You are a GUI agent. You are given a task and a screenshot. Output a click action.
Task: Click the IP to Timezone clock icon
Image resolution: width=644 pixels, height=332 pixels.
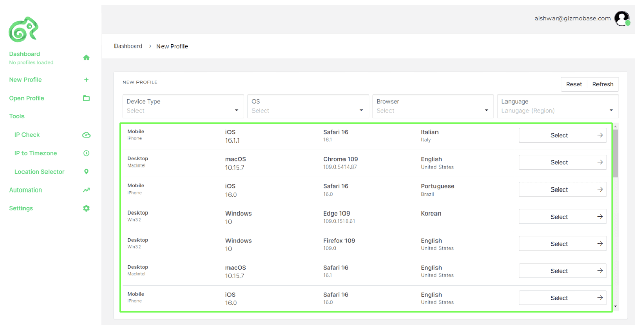coord(86,153)
